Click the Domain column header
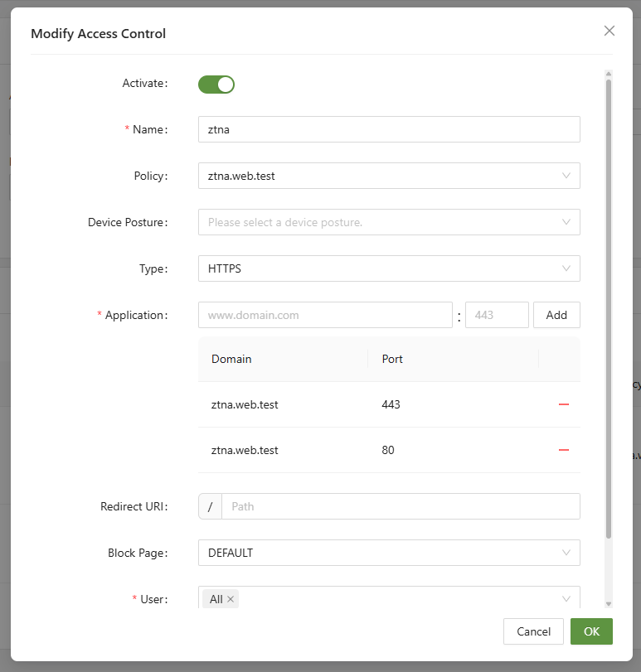 click(232, 359)
